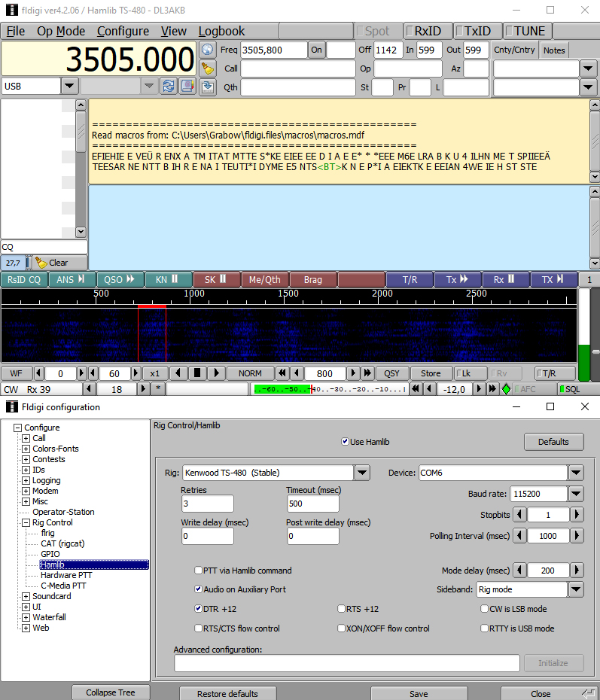Check the CW is LSB mode option

(x=484, y=609)
